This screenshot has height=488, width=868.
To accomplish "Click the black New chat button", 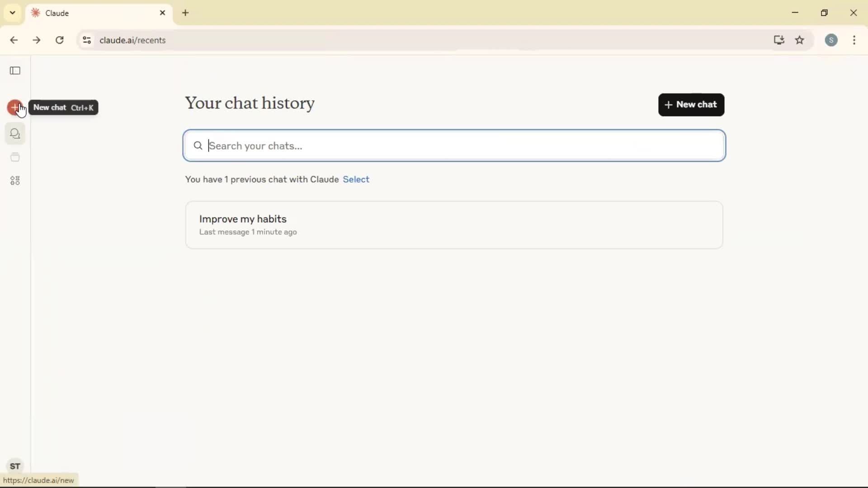I will [691, 105].
